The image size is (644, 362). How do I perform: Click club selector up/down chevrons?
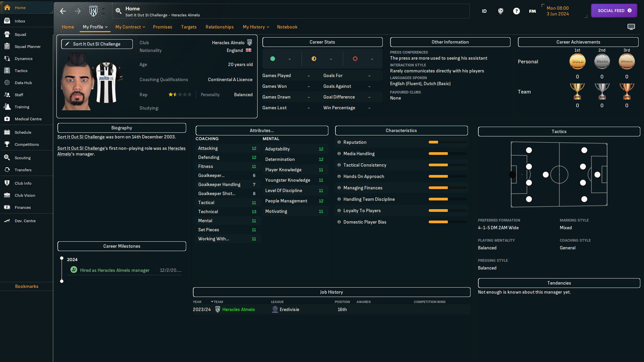tap(103, 11)
